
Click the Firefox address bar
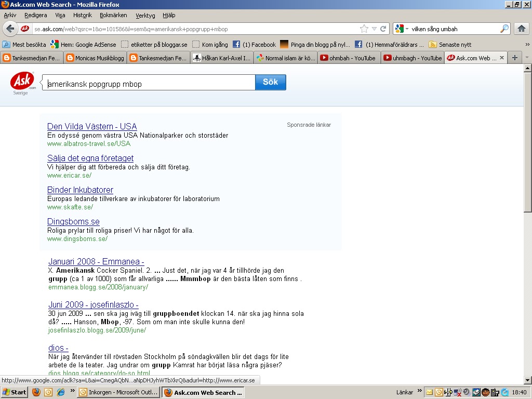195,29
